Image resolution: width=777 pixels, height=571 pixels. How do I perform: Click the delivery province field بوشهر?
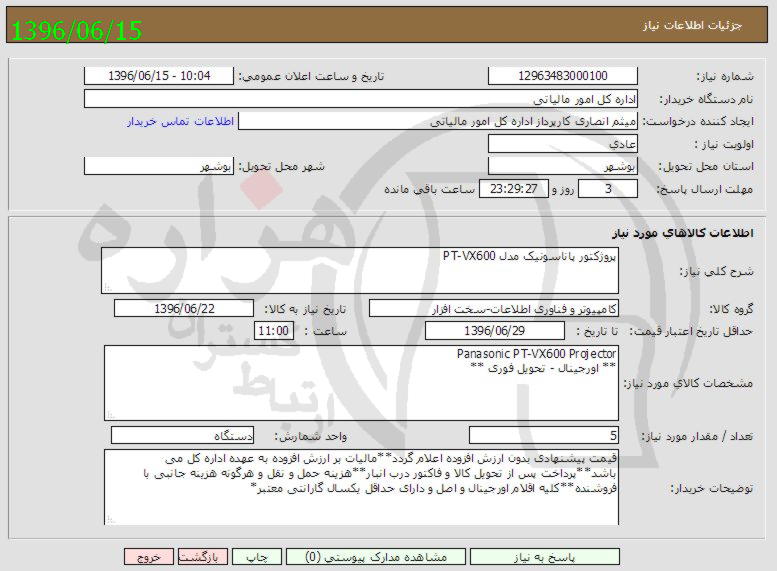coord(562,166)
